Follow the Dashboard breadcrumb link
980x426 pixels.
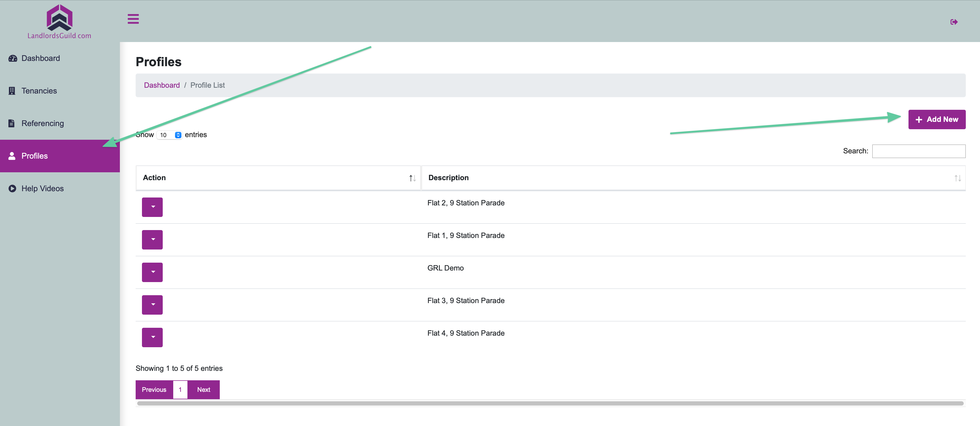[162, 85]
